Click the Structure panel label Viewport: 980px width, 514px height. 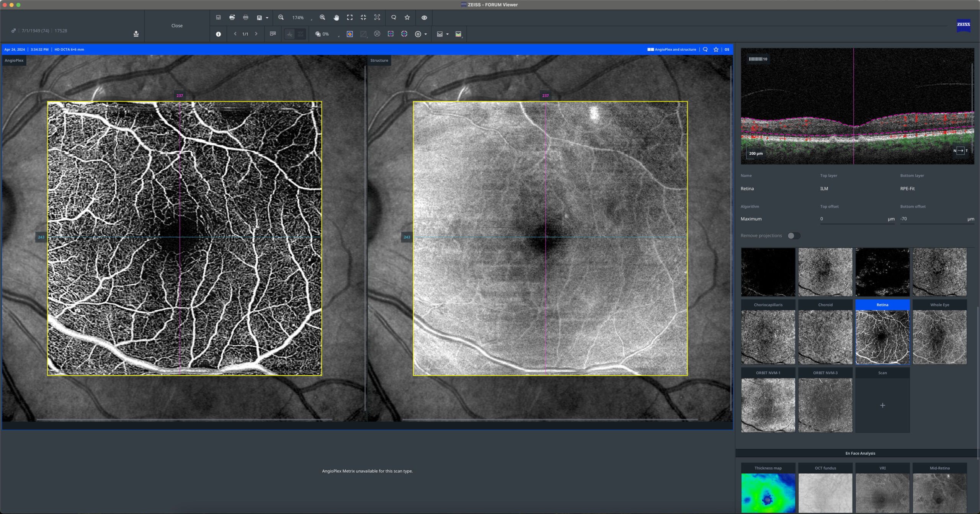pyautogui.click(x=379, y=60)
